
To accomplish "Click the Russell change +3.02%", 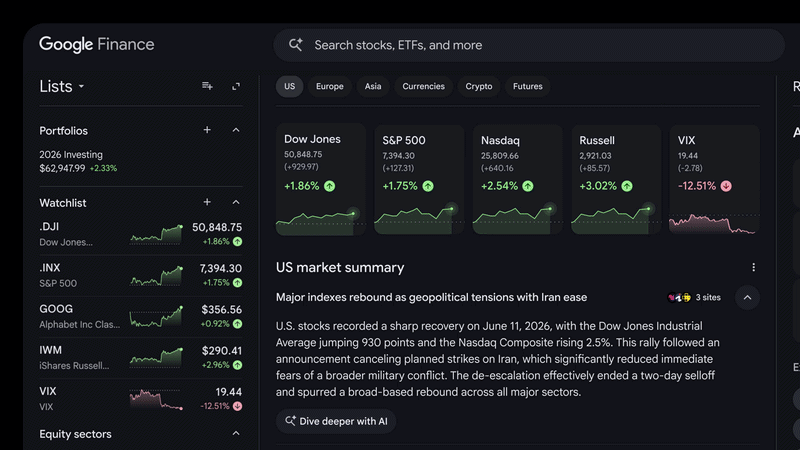I will 598,186.
